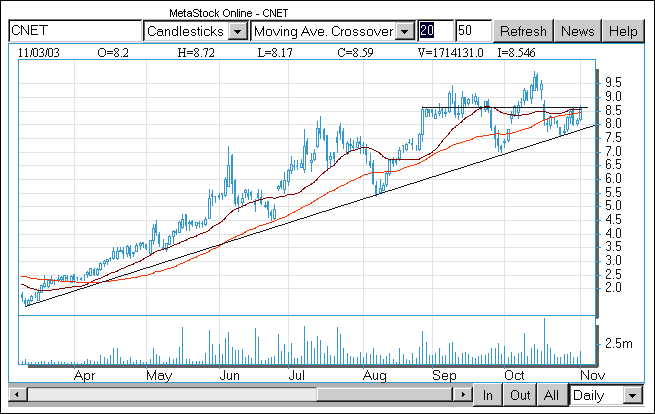Click the Apr label on the time axis
Viewport: 655px width, 414px height.
point(84,375)
